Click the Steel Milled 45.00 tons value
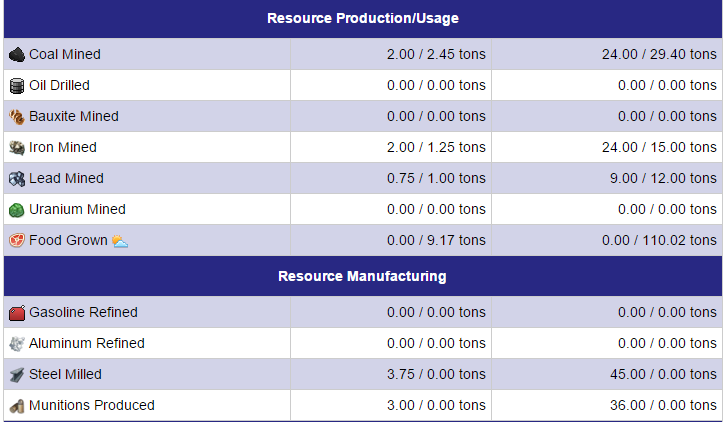The image size is (723, 422). pos(663,374)
